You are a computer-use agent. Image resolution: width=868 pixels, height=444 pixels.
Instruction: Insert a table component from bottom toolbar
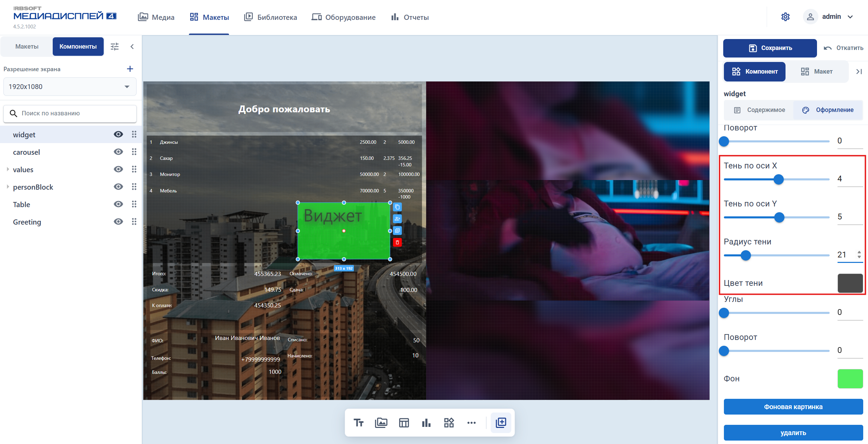click(x=404, y=423)
